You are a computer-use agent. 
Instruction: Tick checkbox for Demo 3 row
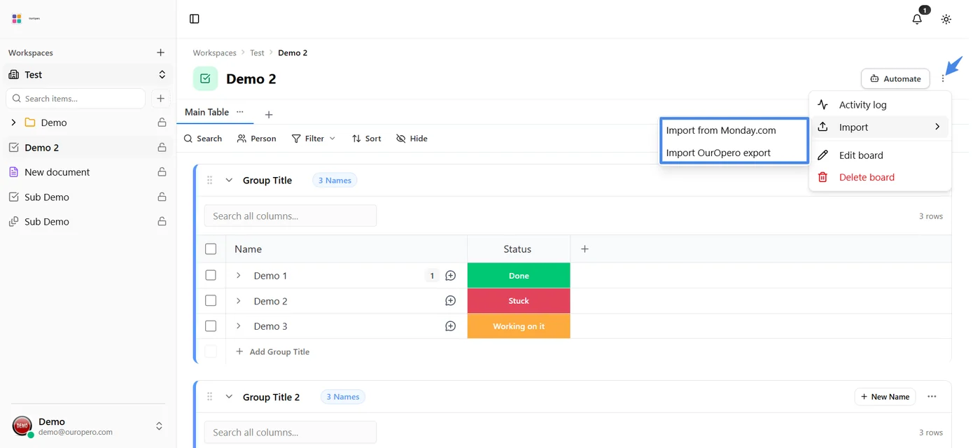[211, 326]
